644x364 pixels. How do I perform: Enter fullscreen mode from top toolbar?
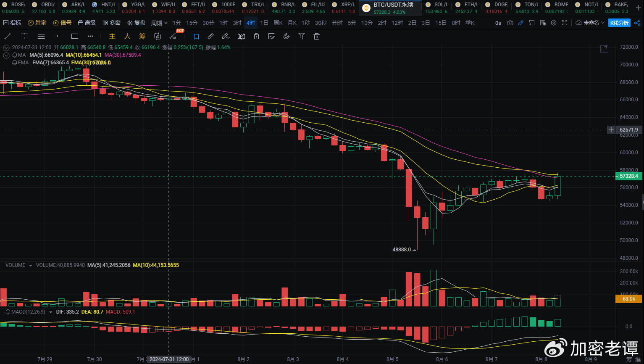[565, 23]
